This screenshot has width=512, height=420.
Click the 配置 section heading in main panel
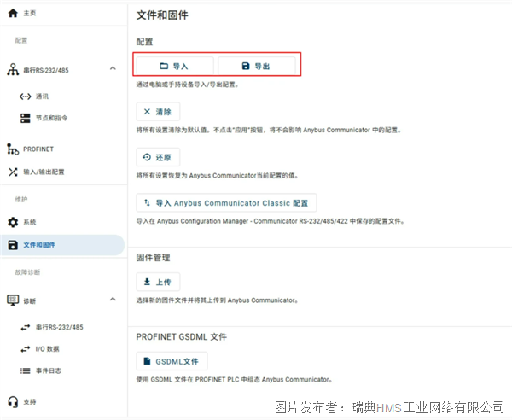[144, 42]
